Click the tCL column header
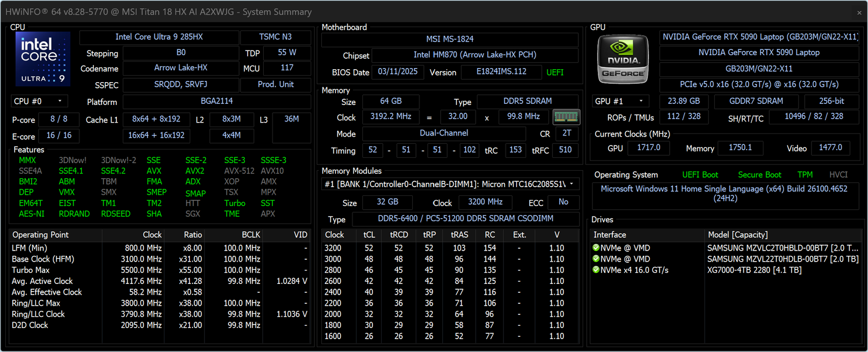This screenshot has height=352, width=868. [369, 235]
